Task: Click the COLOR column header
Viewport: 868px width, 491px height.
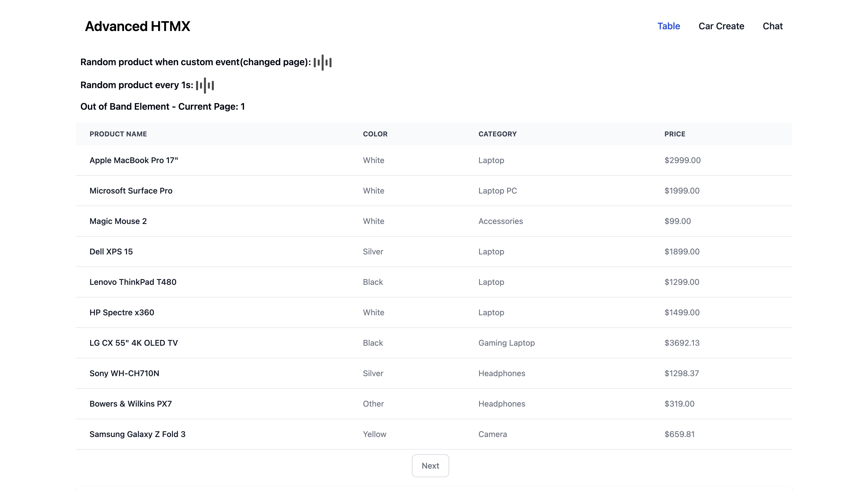Action: (x=375, y=134)
